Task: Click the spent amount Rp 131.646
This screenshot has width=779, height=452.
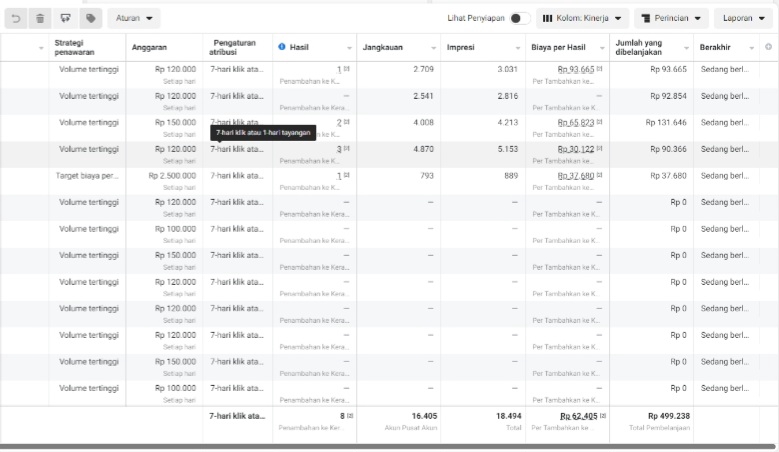Action: 666,123
